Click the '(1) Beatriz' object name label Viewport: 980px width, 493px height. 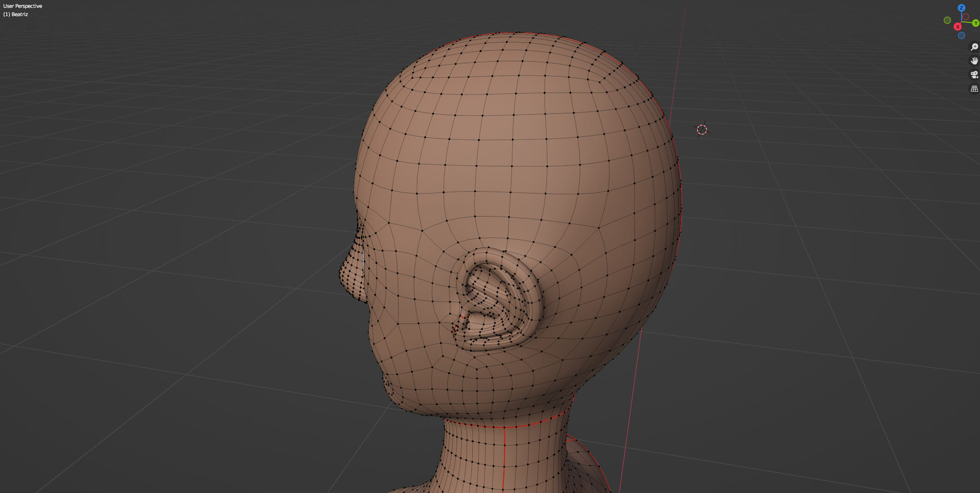(16, 14)
